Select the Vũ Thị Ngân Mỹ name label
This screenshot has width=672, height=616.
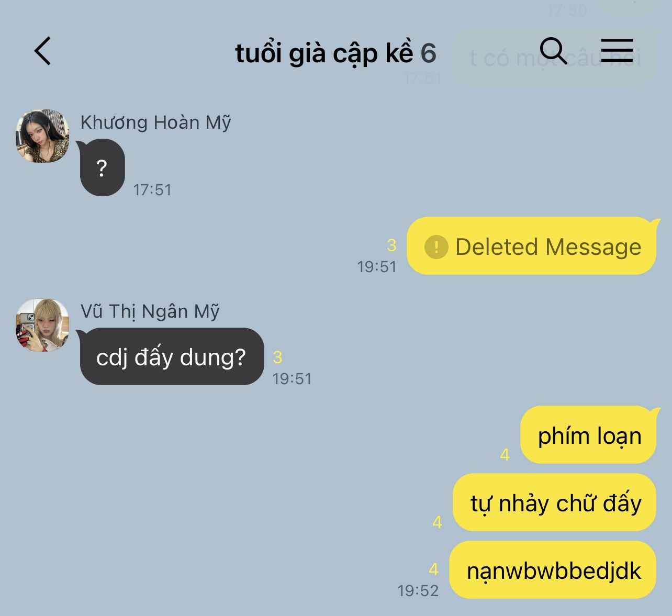(150, 311)
